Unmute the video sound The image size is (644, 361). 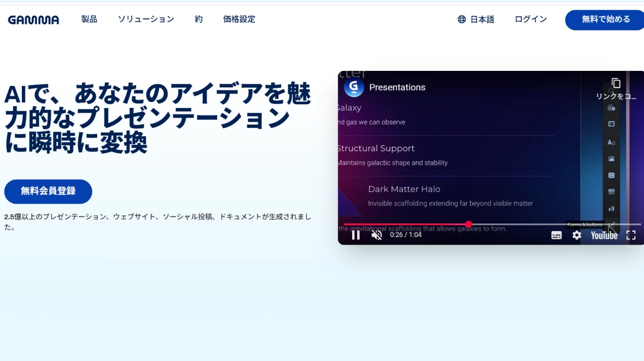pyautogui.click(x=377, y=235)
